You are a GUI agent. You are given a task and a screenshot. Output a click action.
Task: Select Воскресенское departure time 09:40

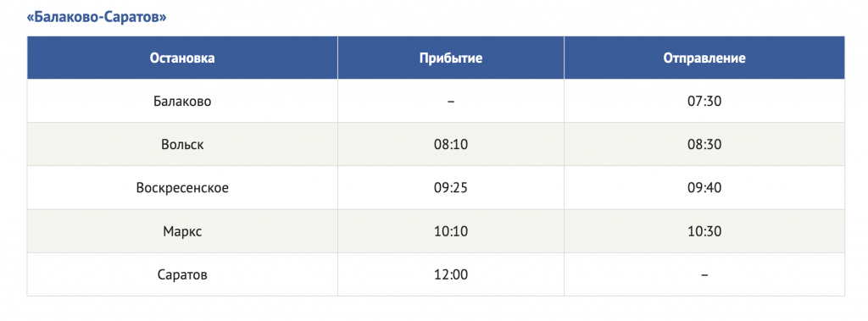coord(704,188)
